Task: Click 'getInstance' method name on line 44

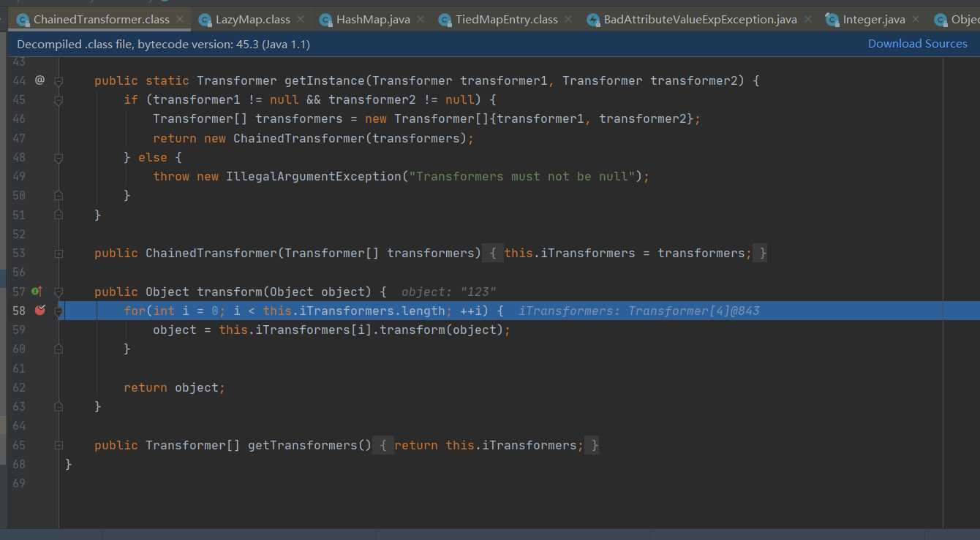Action: pos(324,80)
